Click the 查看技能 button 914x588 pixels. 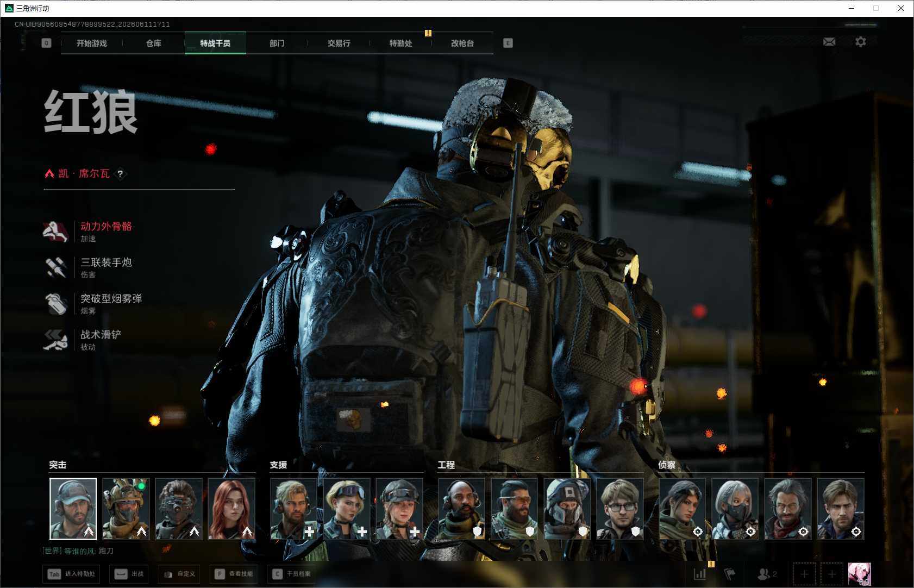tap(234, 574)
